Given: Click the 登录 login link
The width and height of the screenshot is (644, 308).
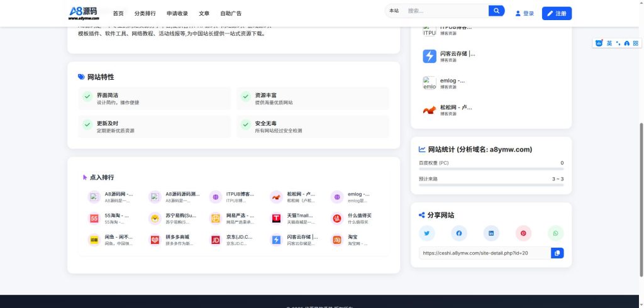Looking at the screenshot, I should pos(525,14).
